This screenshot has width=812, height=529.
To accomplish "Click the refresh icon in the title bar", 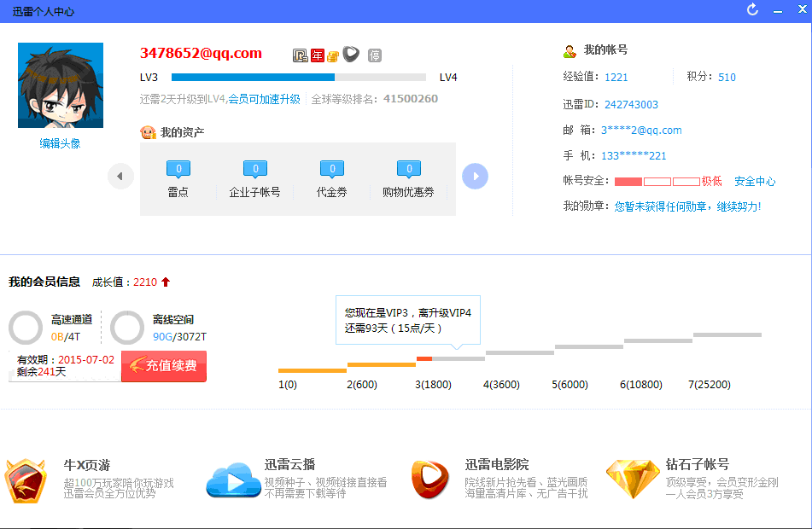I will [x=752, y=10].
